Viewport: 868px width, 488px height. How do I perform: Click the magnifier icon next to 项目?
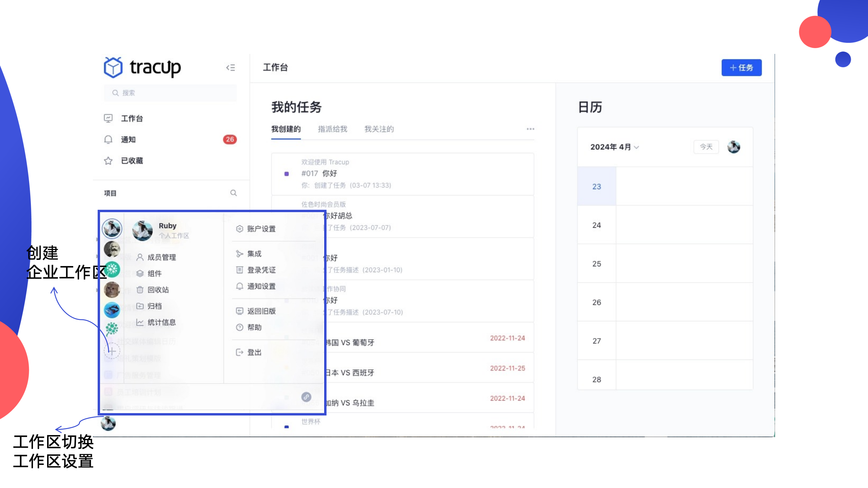pyautogui.click(x=233, y=193)
